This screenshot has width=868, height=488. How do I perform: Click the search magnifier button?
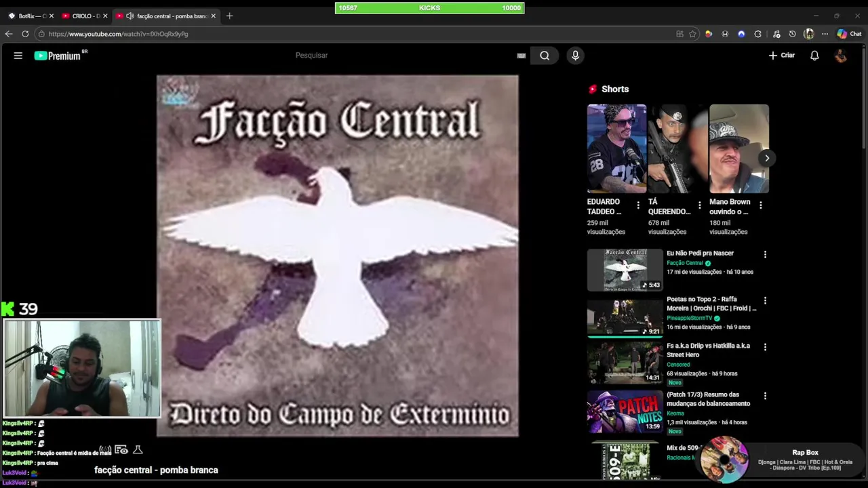pos(545,56)
